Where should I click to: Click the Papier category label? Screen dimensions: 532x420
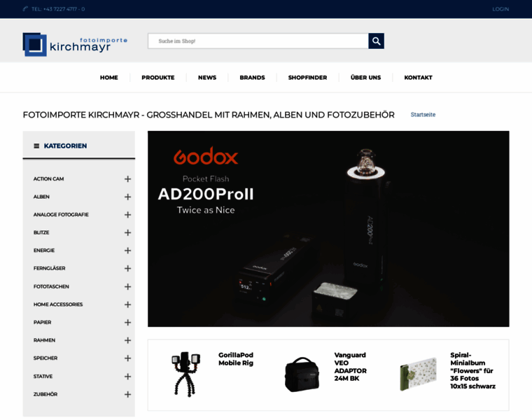[43, 322]
